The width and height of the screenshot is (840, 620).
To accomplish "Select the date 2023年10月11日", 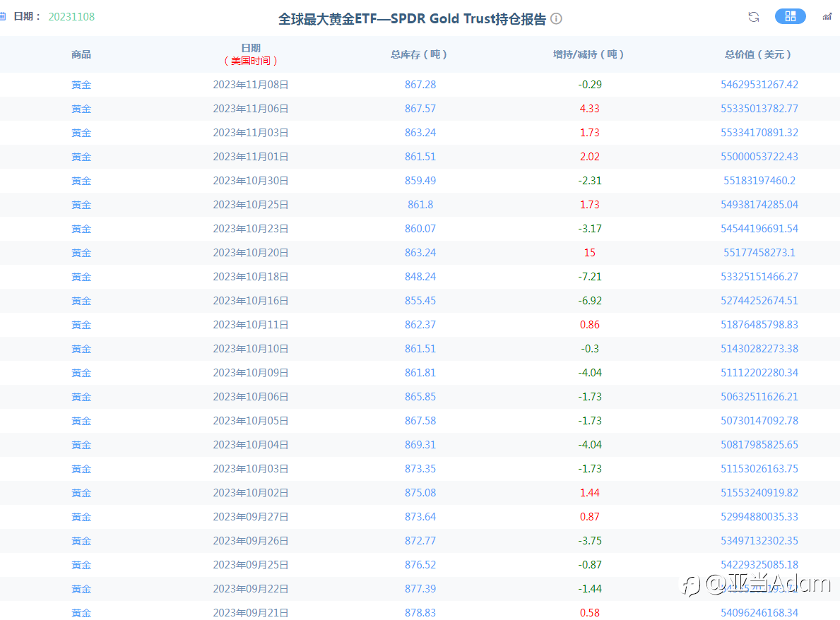I will [x=251, y=325].
